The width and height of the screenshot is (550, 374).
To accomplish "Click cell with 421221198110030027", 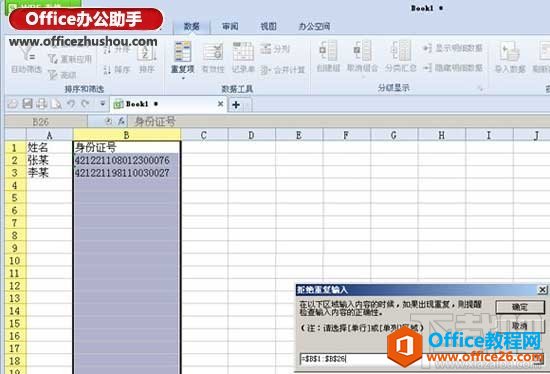I will [x=127, y=173].
